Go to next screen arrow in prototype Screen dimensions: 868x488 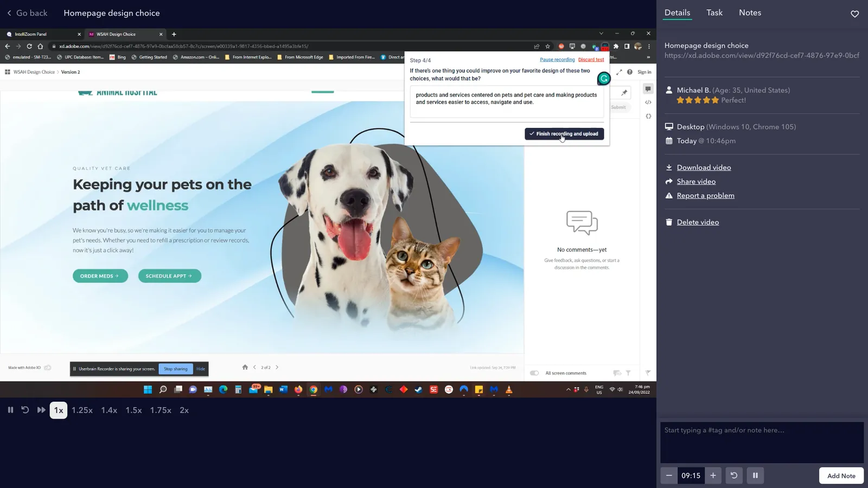pos(277,367)
